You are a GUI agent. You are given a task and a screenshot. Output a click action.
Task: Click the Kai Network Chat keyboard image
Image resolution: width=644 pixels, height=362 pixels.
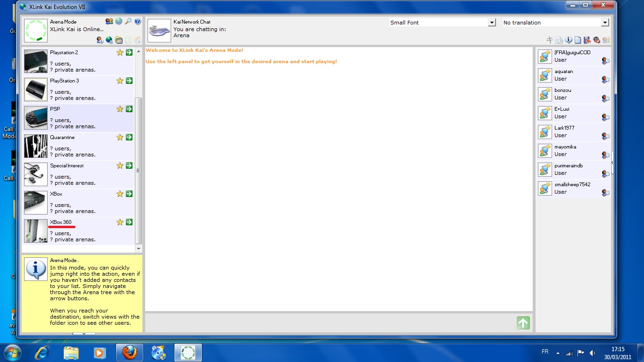pyautogui.click(x=159, y=31)
